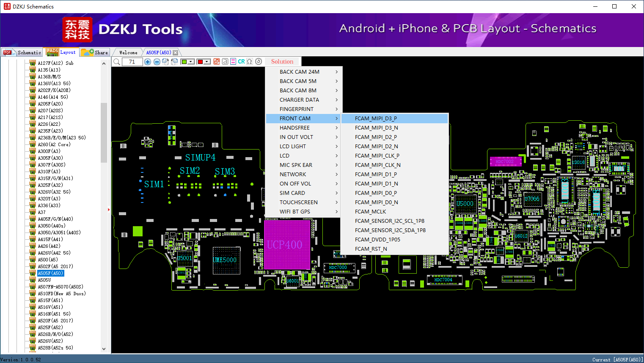Screen dimensions: 644x363
Task: Open the green color dropdown arrow
Action: pos(191,62)
